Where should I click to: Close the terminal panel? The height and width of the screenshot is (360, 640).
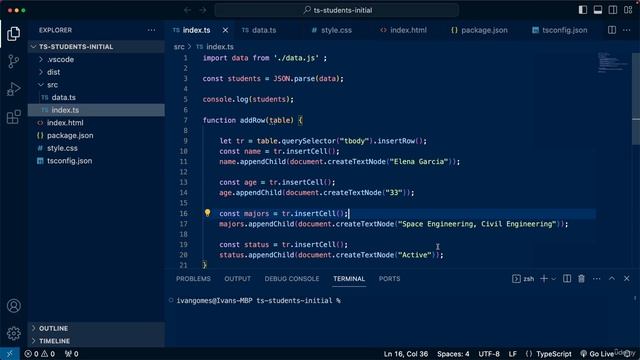click(x=627, y=279)
